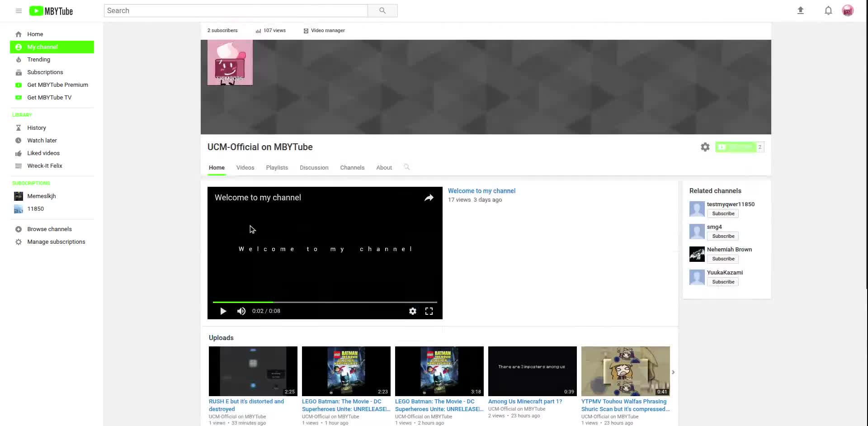Open video player settings gear
868x426 pixels.
tap(412, 311)
